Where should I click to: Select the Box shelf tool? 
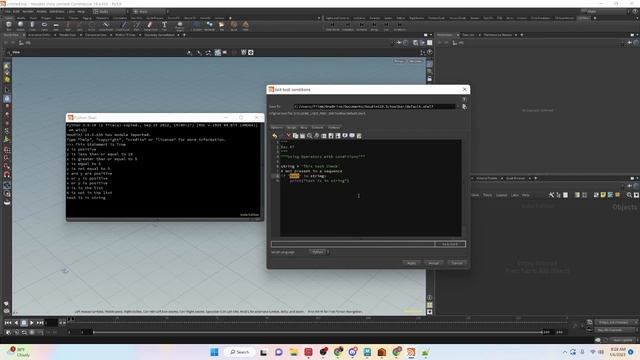coord(9,26)
